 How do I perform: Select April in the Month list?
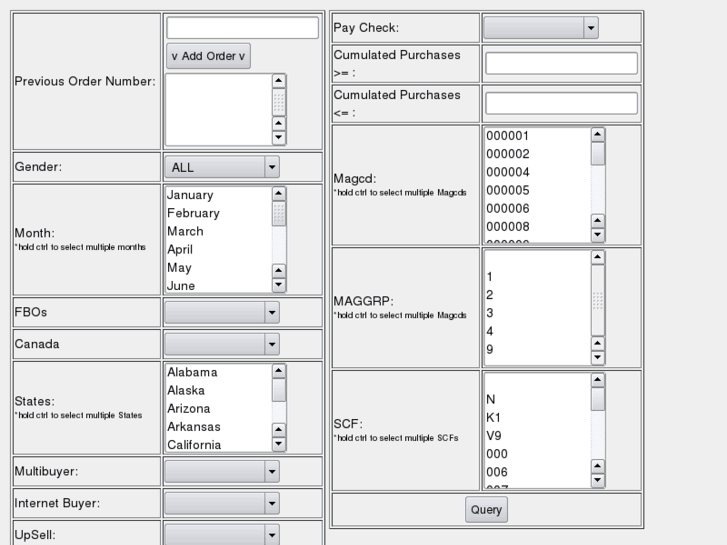pos(218,249)
